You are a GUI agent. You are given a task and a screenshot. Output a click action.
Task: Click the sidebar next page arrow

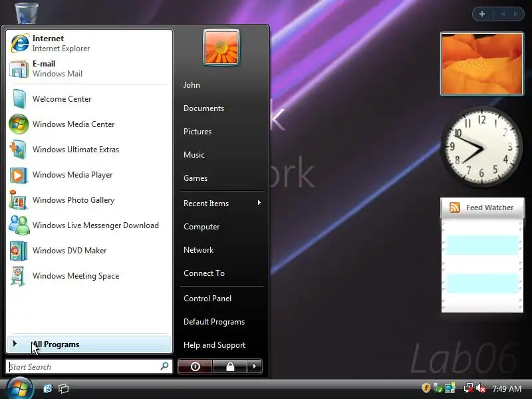tap(516, 14)
